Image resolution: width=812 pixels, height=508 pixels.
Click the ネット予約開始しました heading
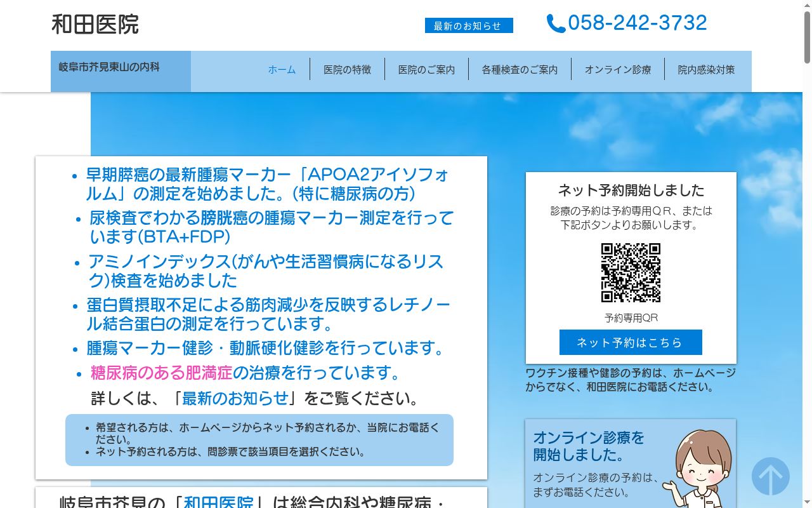[631, 190]
